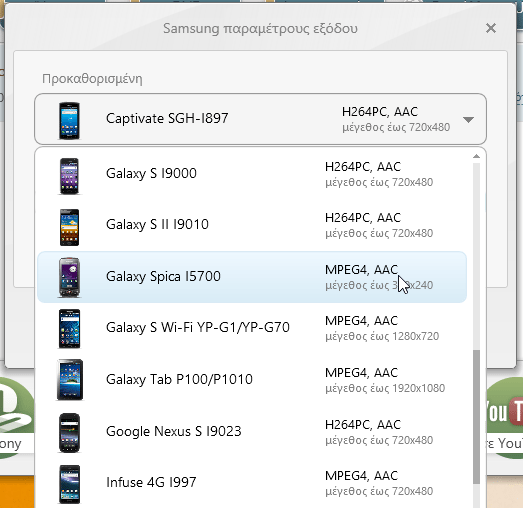
Task: Click the dropdown arrow beside H264PC, AAC
Action: (x=468, y=120)
